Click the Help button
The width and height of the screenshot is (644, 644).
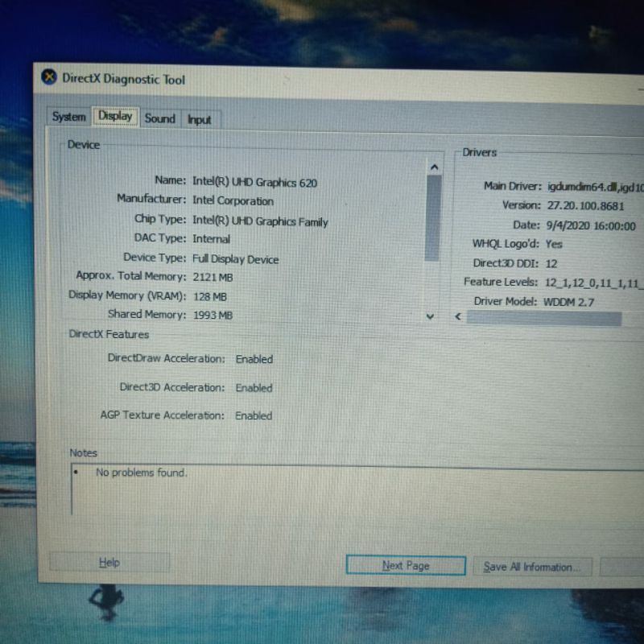109,562
